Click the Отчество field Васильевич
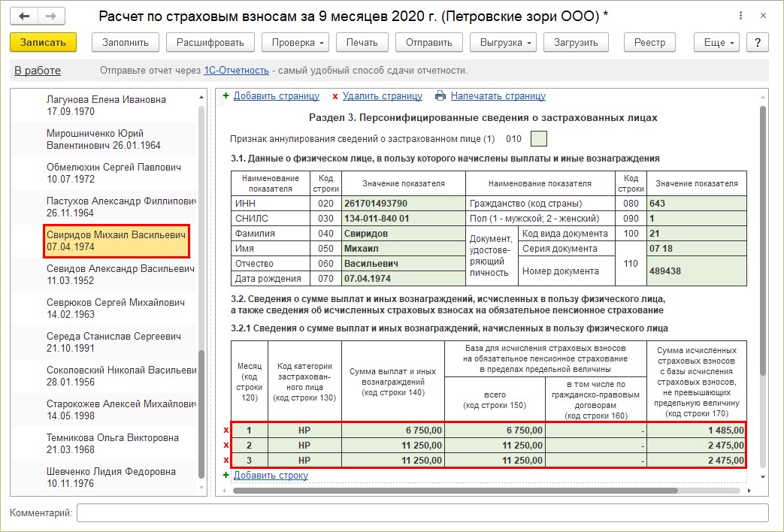This screenshot has height=532, width=784. [404, 264]
